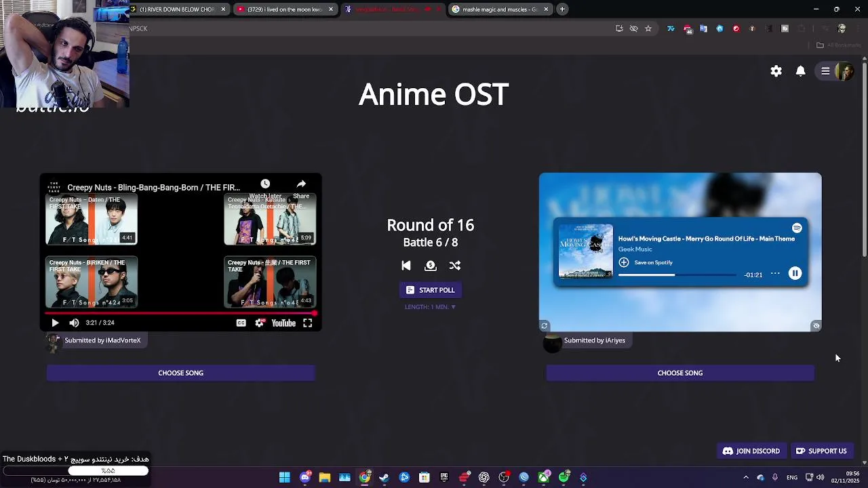Pause the Spotify track
Image resolution: width=868 pixels, height=488 pixels.
tap(795, 273)
